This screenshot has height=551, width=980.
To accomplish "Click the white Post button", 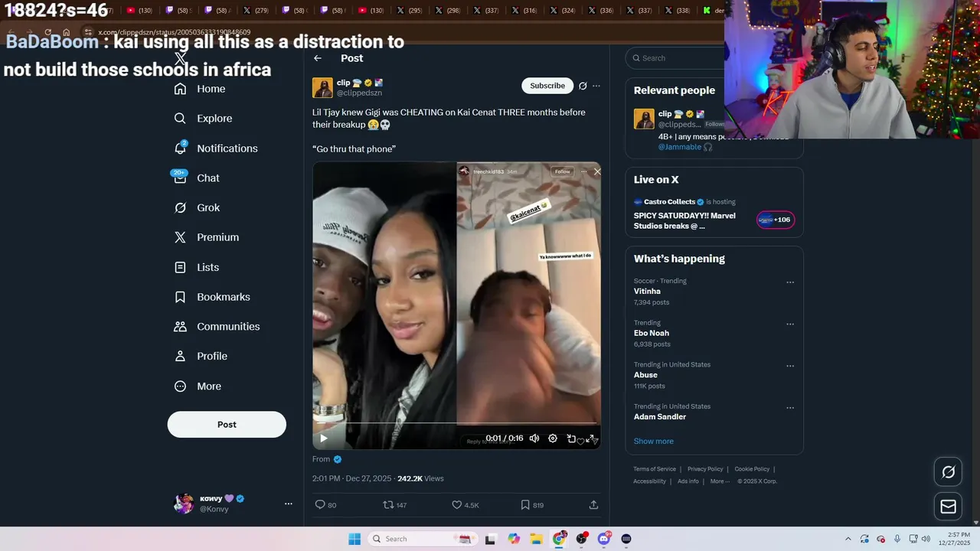I will [227, 425].
